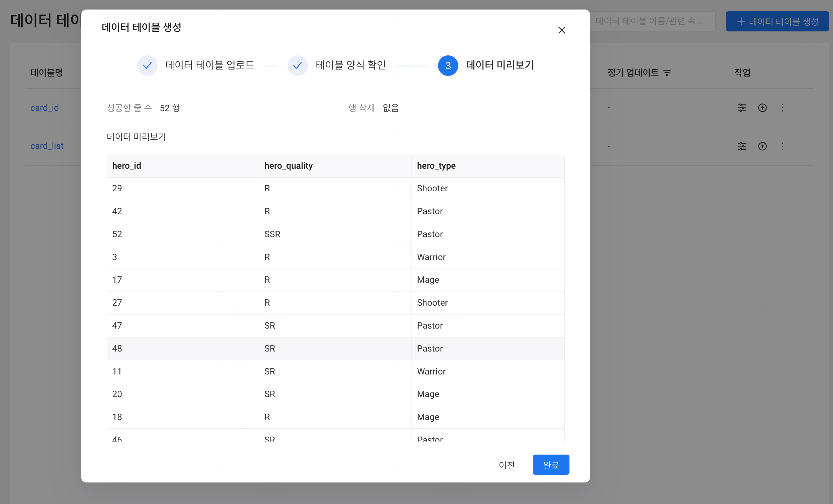Select the hero_id cell 29
The height and width of the screenshot is (504, 833).
[183, 188]
